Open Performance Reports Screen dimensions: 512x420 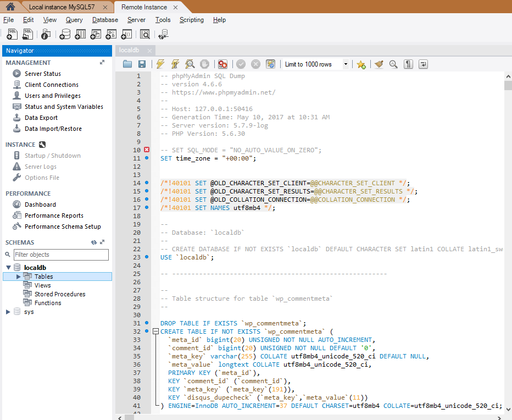tap(54, 215)
